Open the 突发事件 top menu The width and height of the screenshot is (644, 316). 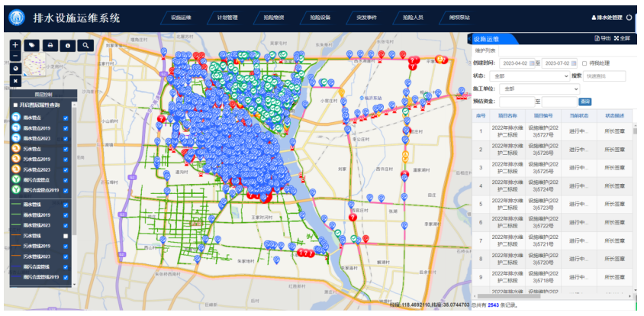[x=367, y=18]
